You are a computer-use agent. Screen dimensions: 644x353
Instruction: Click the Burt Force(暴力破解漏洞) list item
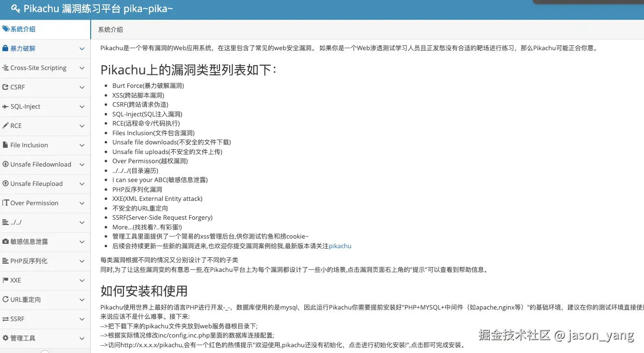coord(148,85)
